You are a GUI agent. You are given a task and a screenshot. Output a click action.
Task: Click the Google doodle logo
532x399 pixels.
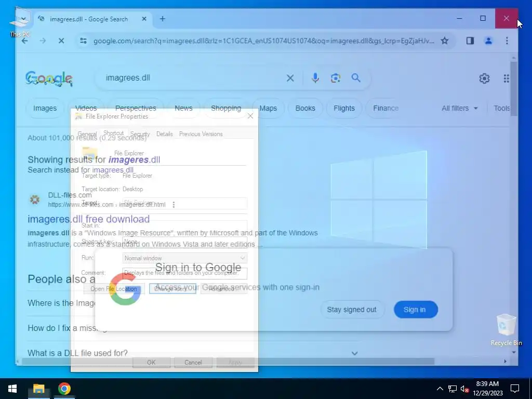[49, 79]
